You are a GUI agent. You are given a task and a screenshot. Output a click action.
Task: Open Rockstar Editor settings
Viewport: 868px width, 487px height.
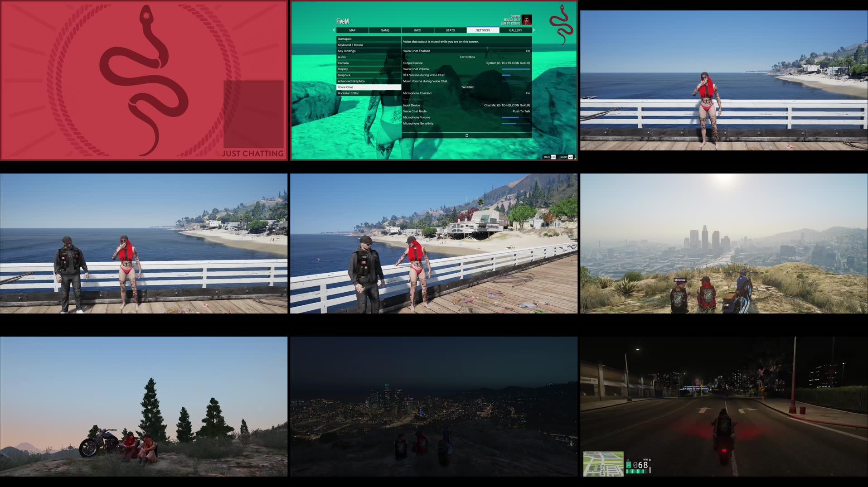(369, 93)
